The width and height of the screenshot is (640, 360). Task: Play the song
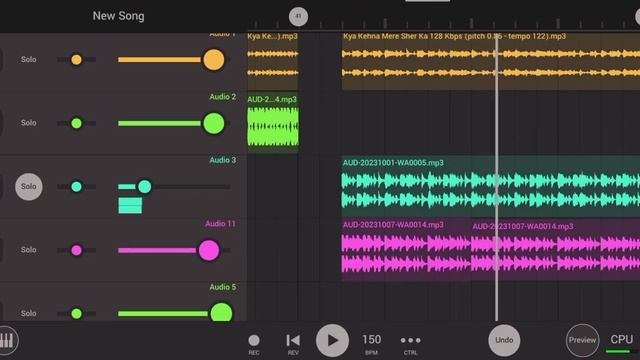coord(332,340)
